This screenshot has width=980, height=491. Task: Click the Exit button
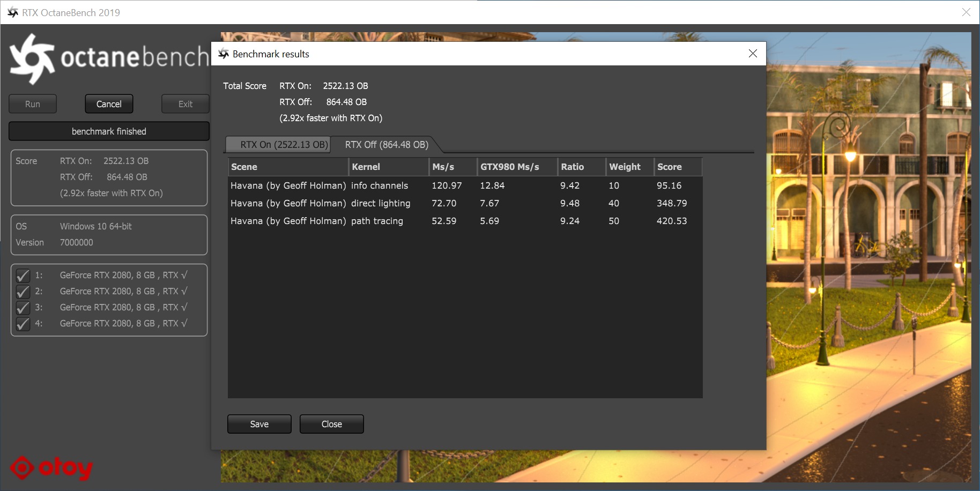[185, 104]
